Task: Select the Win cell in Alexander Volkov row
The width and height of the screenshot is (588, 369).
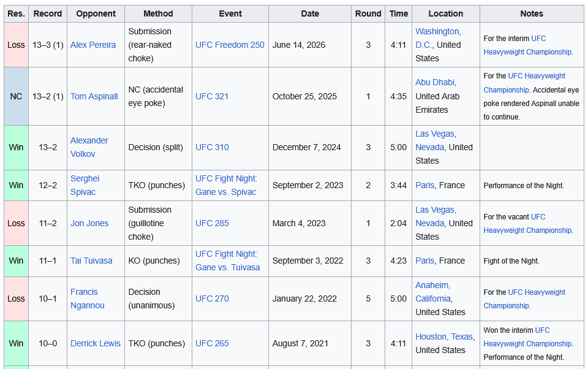Action: (16, 147)
